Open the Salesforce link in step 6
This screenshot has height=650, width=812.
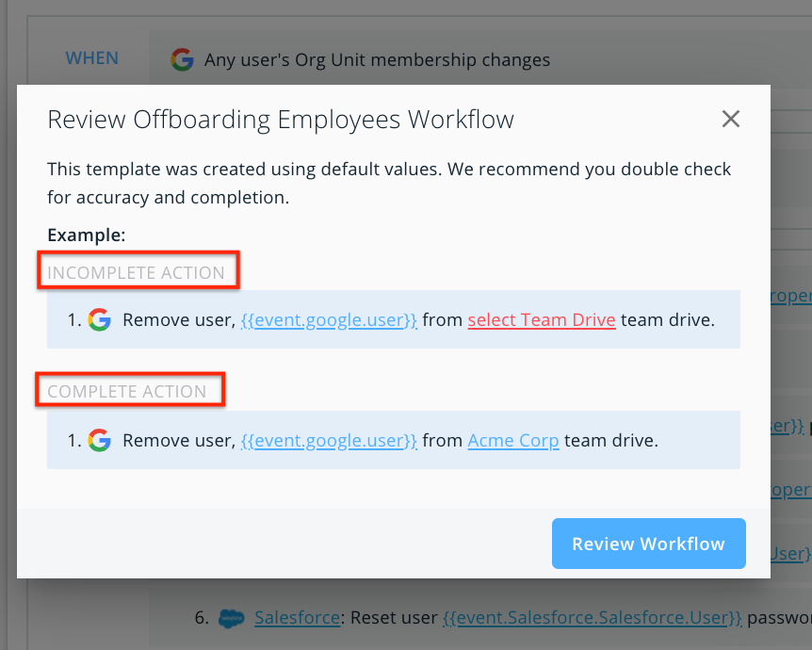297,618
